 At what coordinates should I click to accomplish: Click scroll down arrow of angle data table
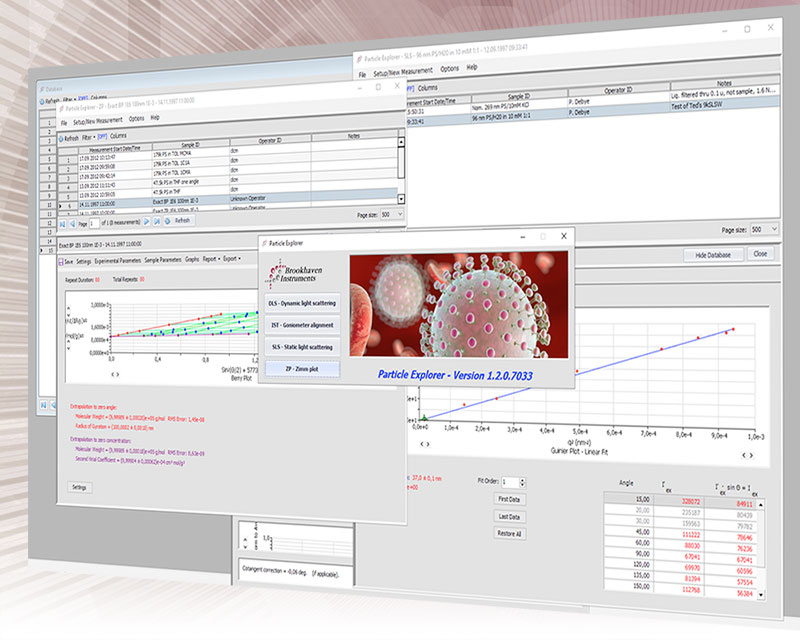761,595
